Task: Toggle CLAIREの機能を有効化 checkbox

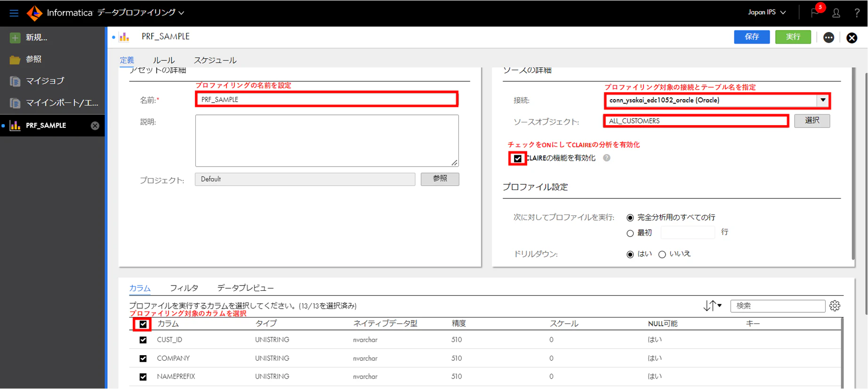Action: [518, 159]
